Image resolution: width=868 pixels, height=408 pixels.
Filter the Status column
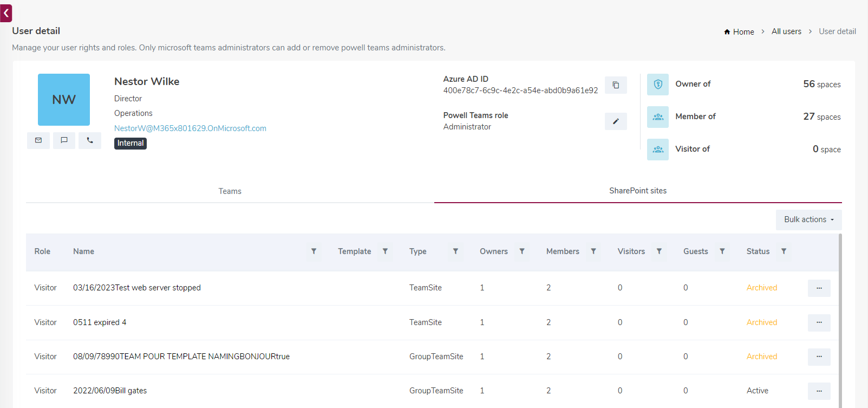coord(784,251)
